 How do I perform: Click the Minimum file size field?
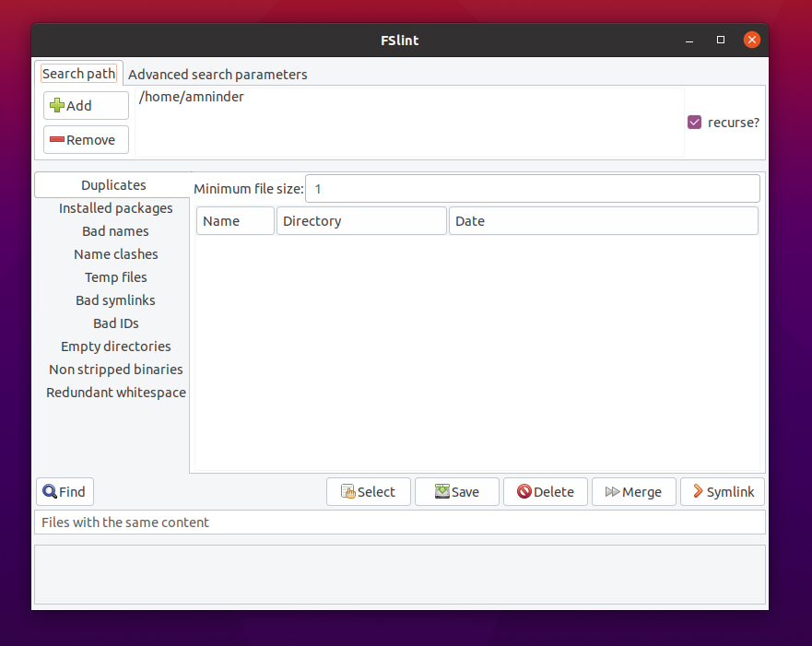click(x=532, y=189)
